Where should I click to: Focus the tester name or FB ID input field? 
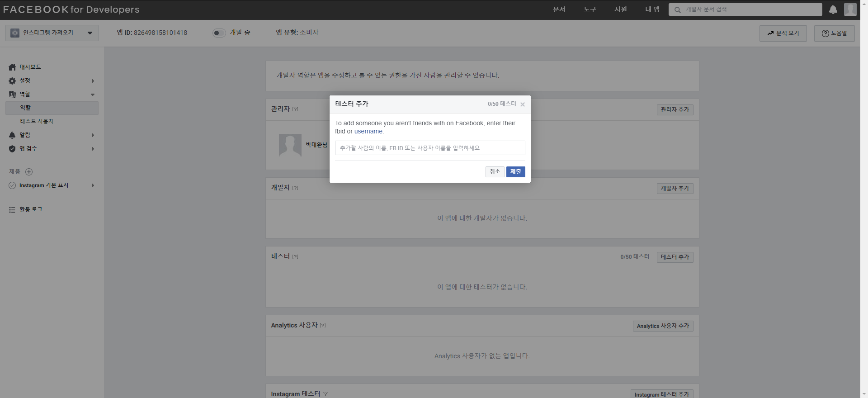430,148
